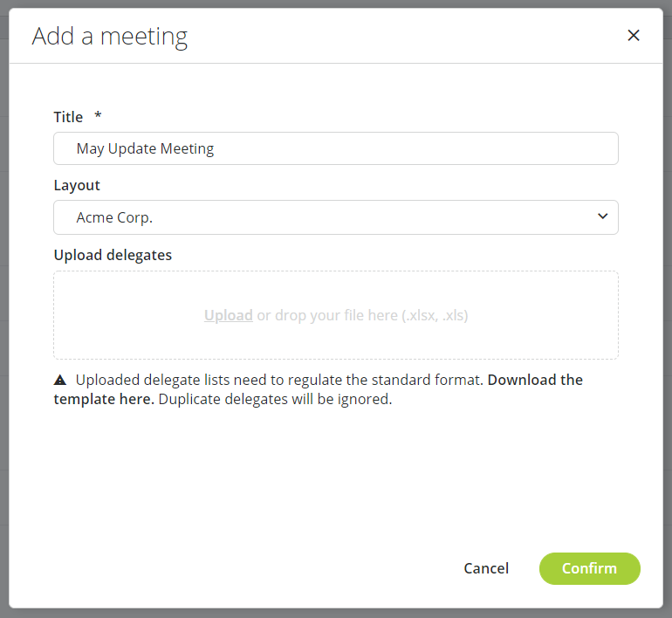672x618 pixels.
Task: Click the Title field label
Action: pyautogui.click(x=68, y=117)
